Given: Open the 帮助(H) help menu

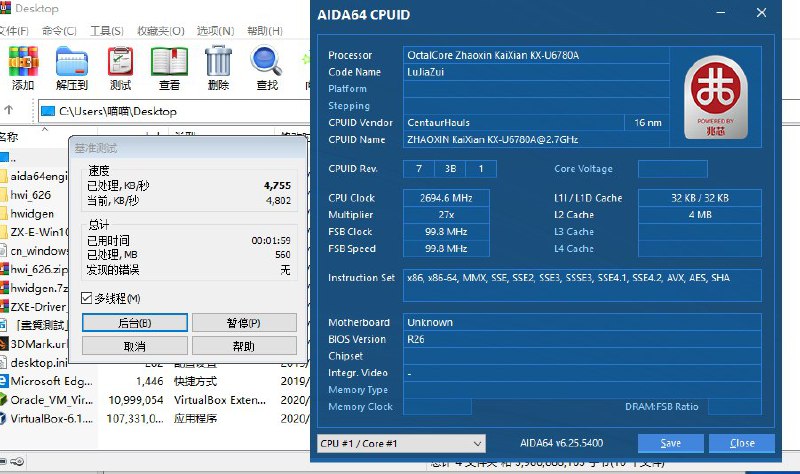Looking at the screenshot, I should (x=265, y=31).
